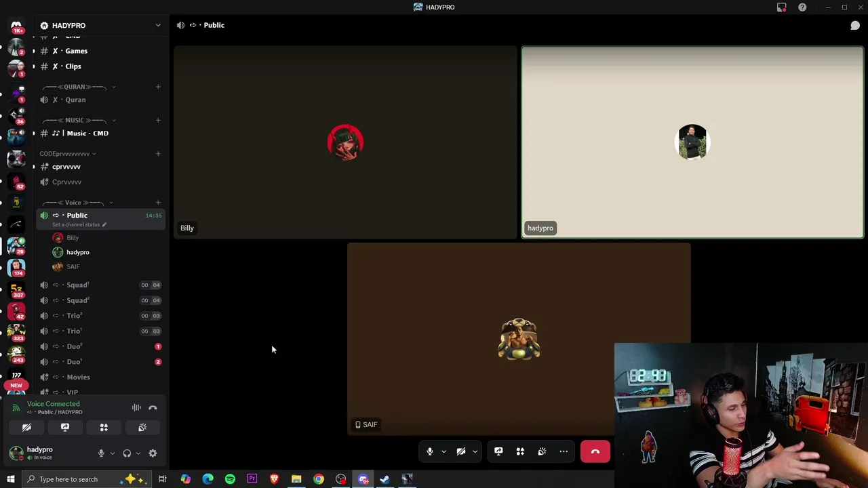Create channel in MUSIC category
Viewport: 868px width, 488px height.
(x=158, y=120)
